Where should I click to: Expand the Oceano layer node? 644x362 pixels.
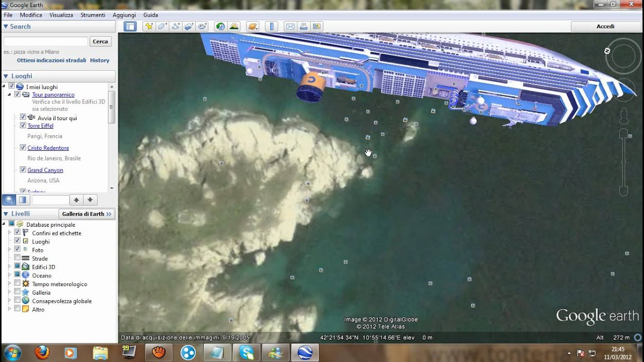pyautogui.click(x=10, y=275)
